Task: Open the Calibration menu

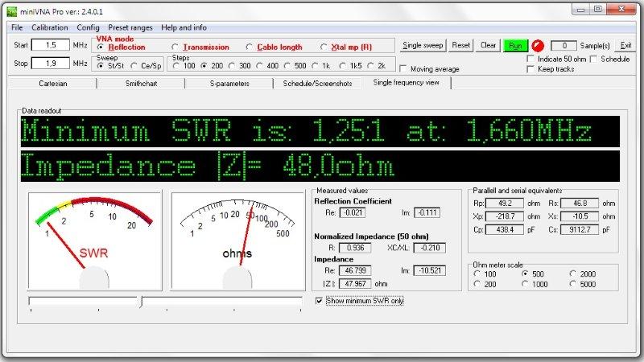Action: click(x=49, y=27)
